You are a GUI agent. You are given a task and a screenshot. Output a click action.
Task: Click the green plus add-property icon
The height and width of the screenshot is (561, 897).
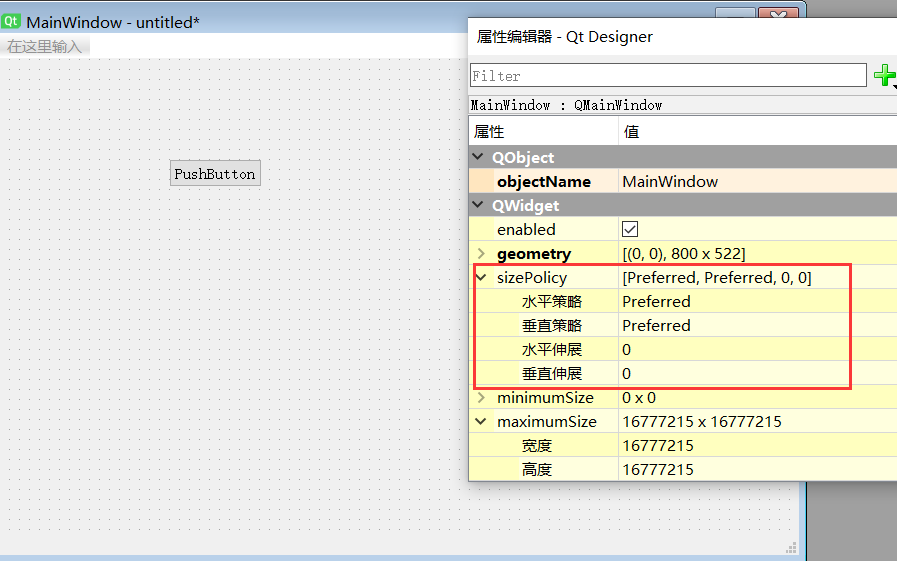click(x=884, y=75)
